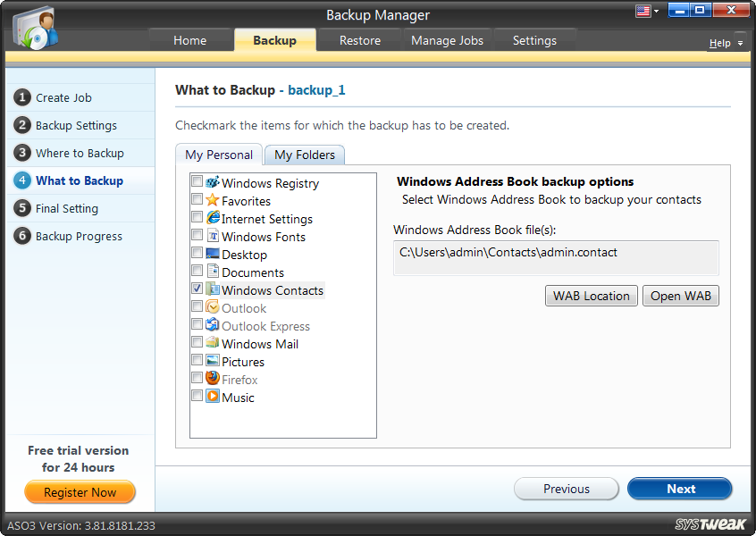The width and height of the screenshot is (756, 536).
Task: Open the Restore tab
Action: 359,39
